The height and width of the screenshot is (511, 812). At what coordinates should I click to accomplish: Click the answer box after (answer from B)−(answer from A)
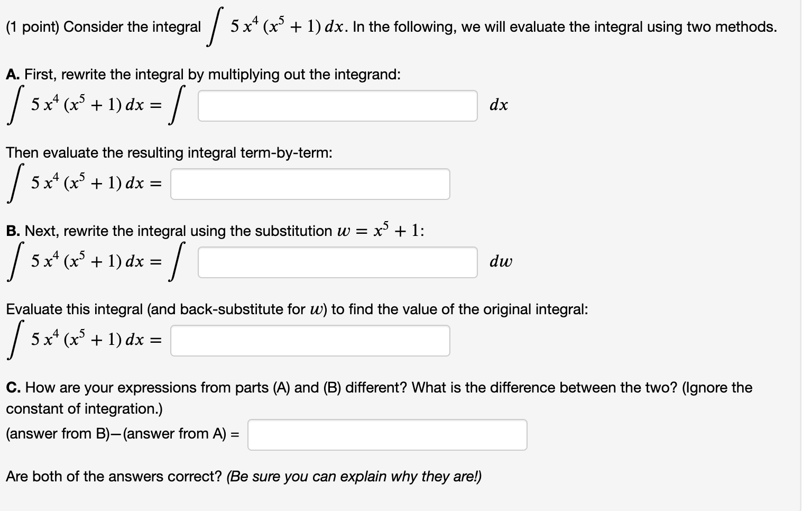point(386,435)
